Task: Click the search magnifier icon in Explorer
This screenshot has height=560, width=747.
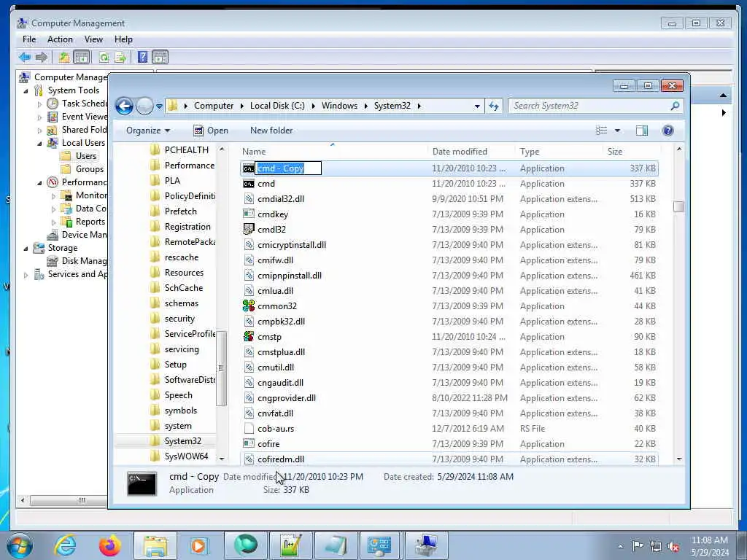Action: [x=675, y=106]
